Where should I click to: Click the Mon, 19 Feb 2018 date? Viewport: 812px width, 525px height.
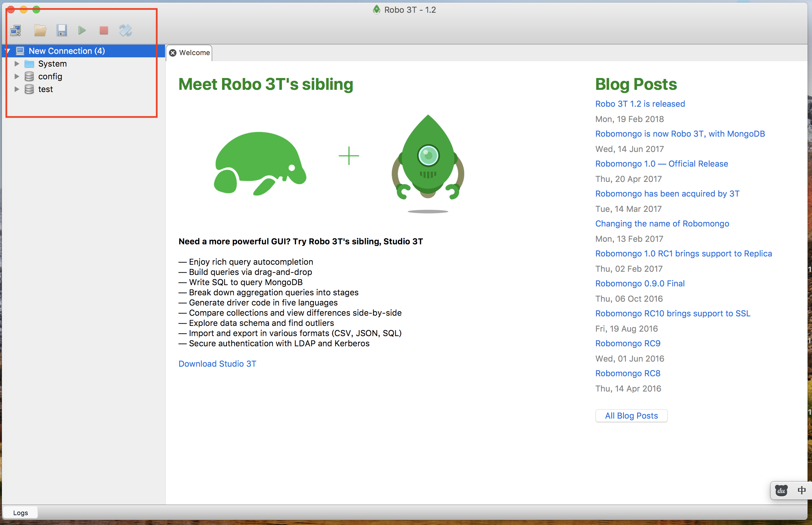[629, 119]
